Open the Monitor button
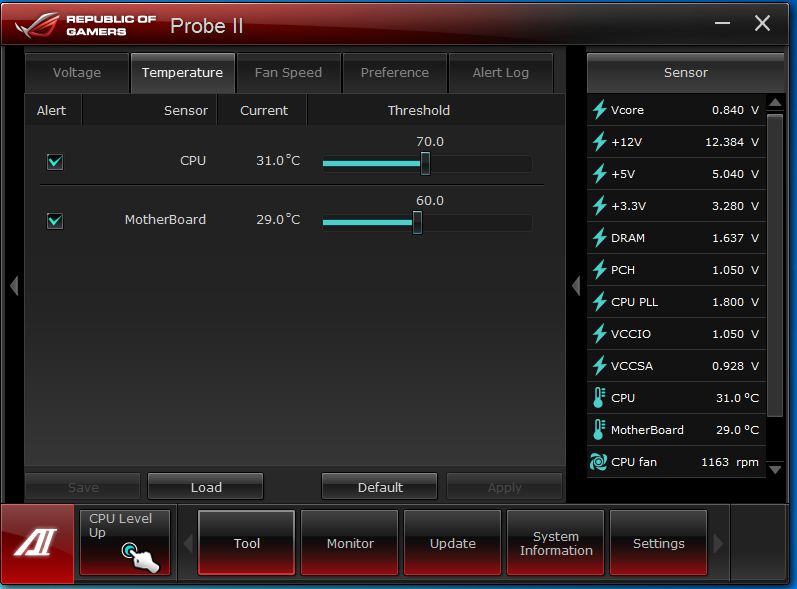Screen dimensions: 797x589 350,543
